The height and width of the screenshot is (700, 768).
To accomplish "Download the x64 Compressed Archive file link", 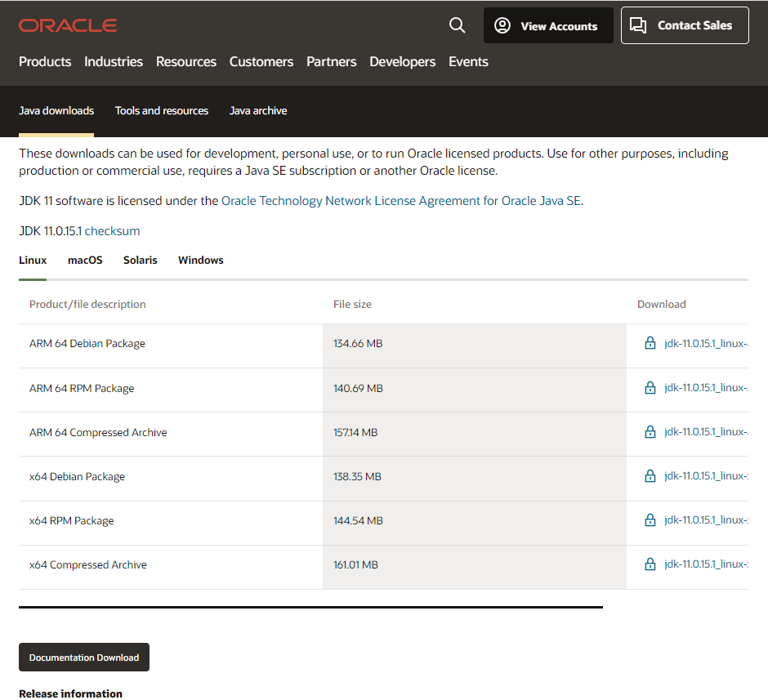I will 706,564.
